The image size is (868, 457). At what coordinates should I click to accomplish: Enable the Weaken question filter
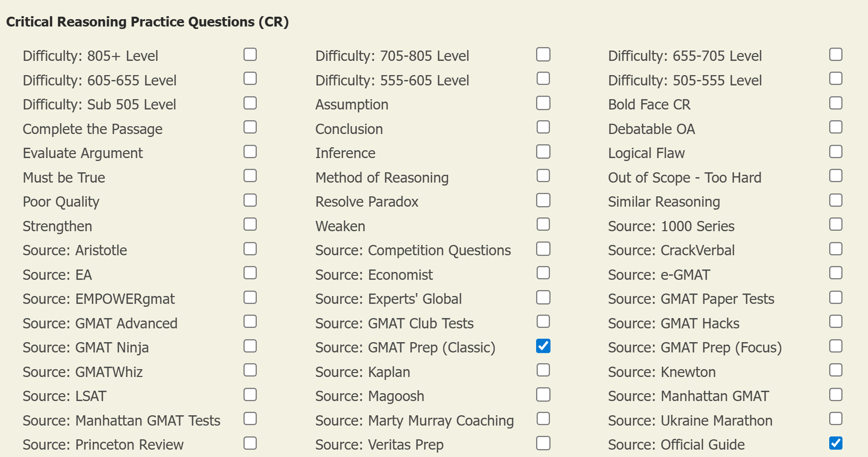tap(543, 224)
